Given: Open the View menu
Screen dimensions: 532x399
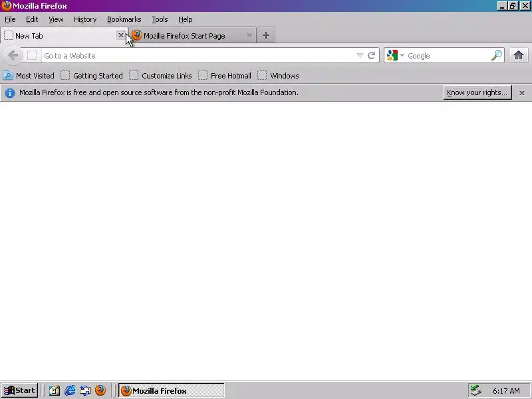Looking at the screenshot, I should (56, 19).
